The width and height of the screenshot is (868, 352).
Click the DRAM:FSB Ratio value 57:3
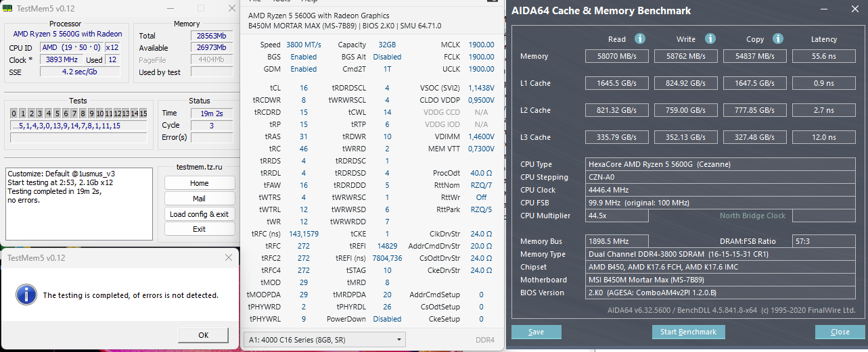(x=825, y=241)
